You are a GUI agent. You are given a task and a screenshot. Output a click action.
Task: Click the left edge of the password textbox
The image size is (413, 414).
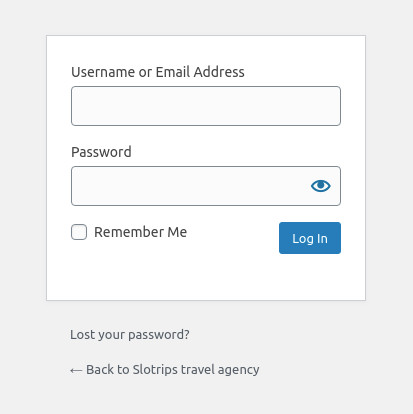74,186
